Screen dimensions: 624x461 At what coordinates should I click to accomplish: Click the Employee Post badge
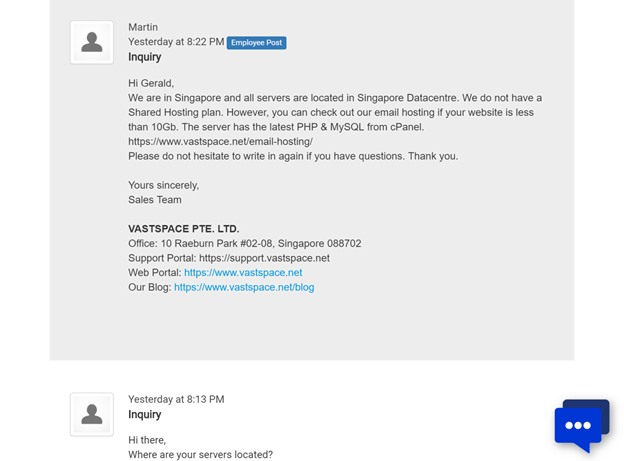[256, 43]
